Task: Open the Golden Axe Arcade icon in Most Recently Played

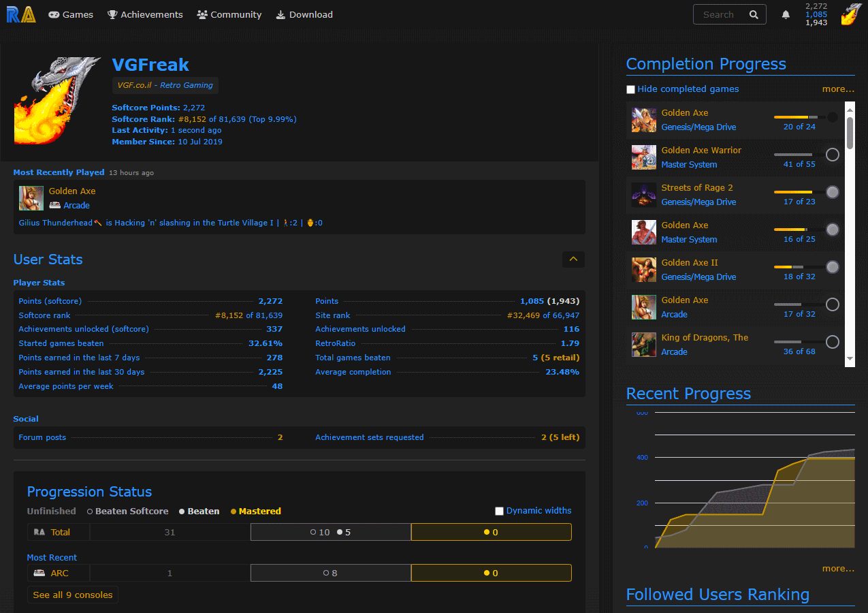Action: coord(31,198)
